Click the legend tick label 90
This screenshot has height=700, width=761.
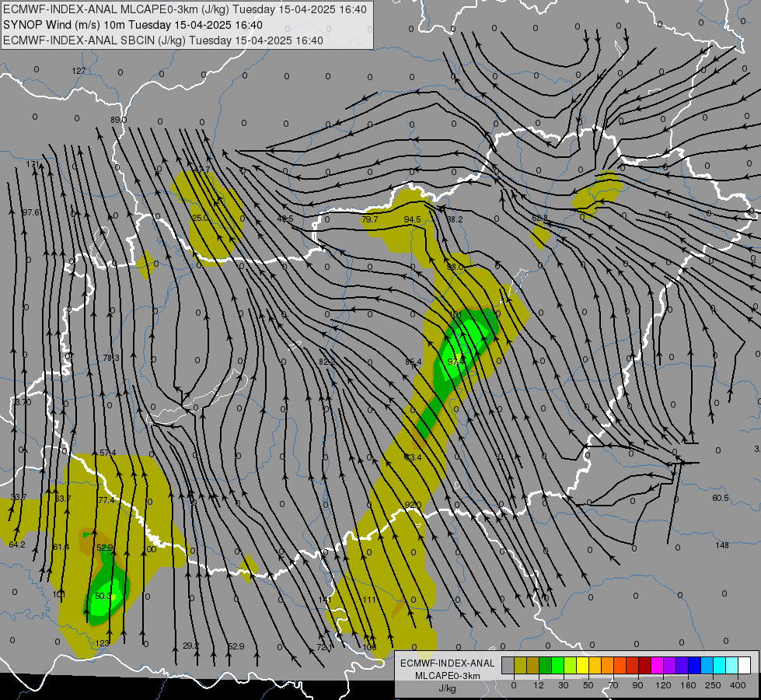pyautogui.click(x=637, y=685)
